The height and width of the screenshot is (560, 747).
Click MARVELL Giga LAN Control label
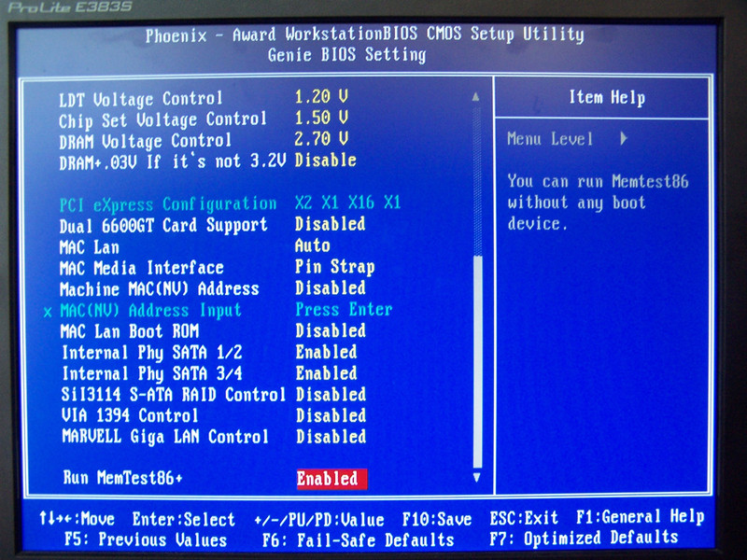pyautogui.click(x=165, y=437)
